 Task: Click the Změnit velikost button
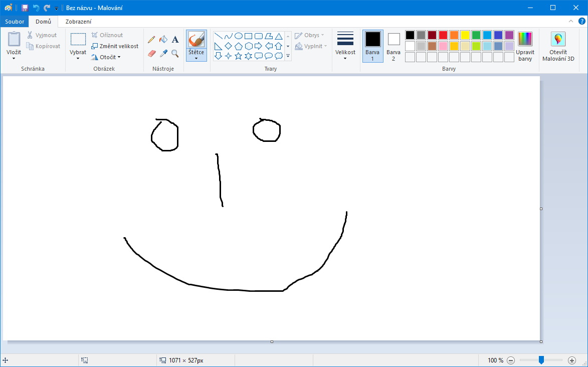click(115, 46)
